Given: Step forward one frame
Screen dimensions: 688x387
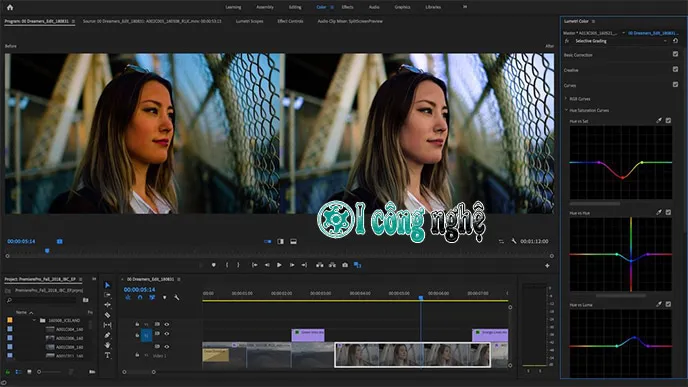Looking at the screenshot, I should (292, 265).
